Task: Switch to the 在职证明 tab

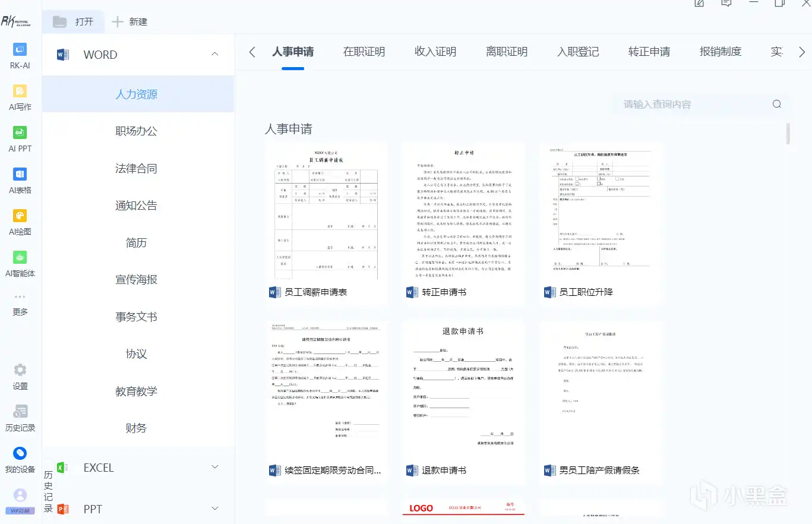Action: coord(364,52)
